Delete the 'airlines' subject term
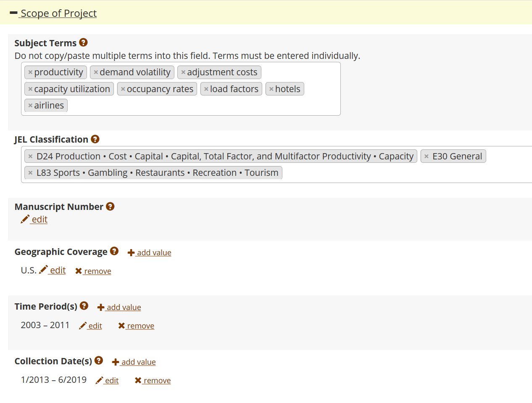 [x=30, y=106]
